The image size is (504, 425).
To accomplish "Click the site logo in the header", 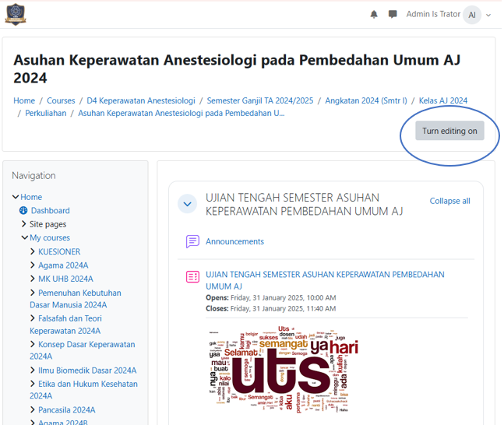I will [x=15, y=14].
